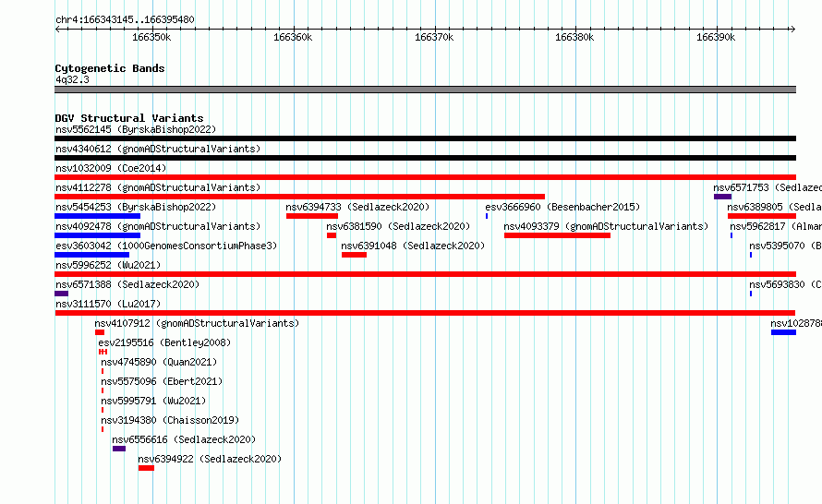The height and width of the screenshot is (504, 822).
Task: Open the nsv4340612 (gnomADStructuralVariants) label
Action: pos(158,149)
